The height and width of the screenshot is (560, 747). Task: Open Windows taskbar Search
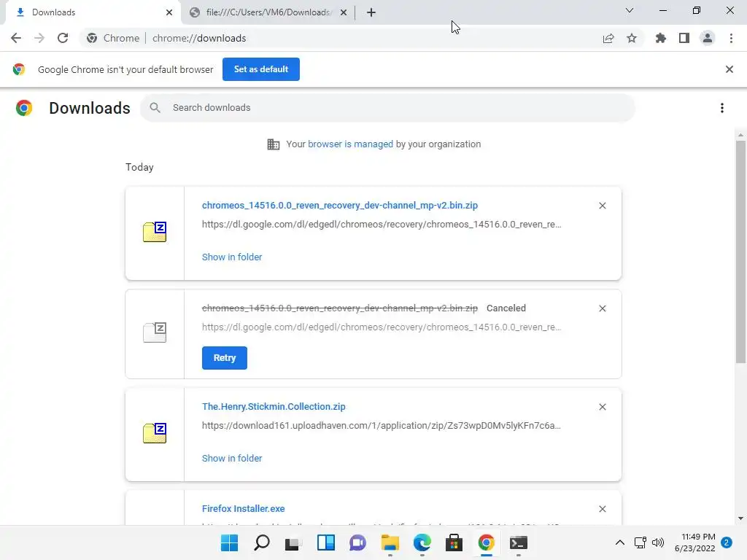[262, 542]
